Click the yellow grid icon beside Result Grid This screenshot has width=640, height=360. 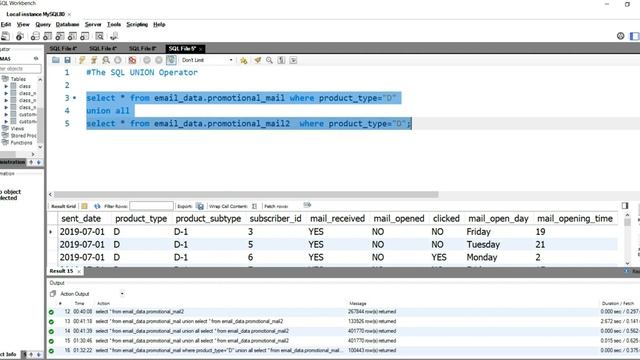tap(84, 206)
